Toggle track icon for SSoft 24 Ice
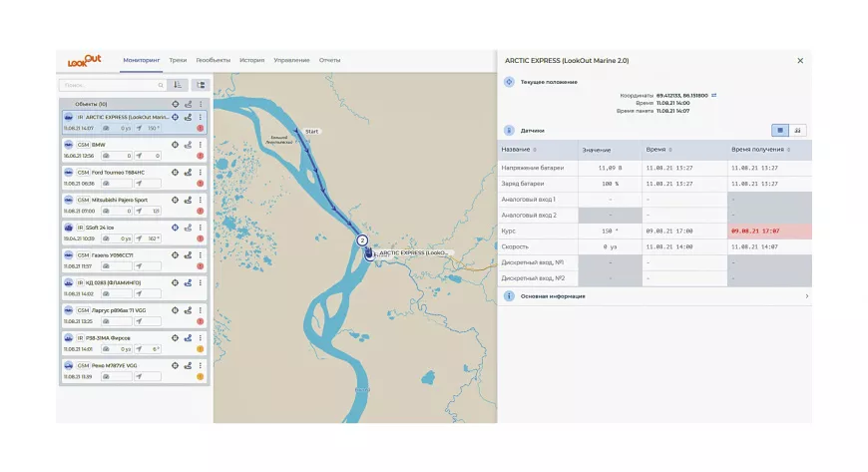This screenshot has width=868, height=472. click(x=189, y=228)
